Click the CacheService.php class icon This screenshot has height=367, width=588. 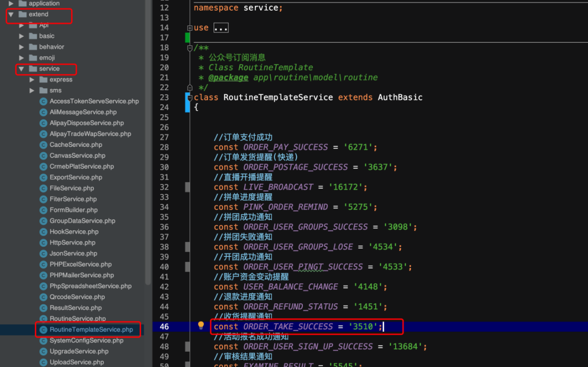click(43, 145)
